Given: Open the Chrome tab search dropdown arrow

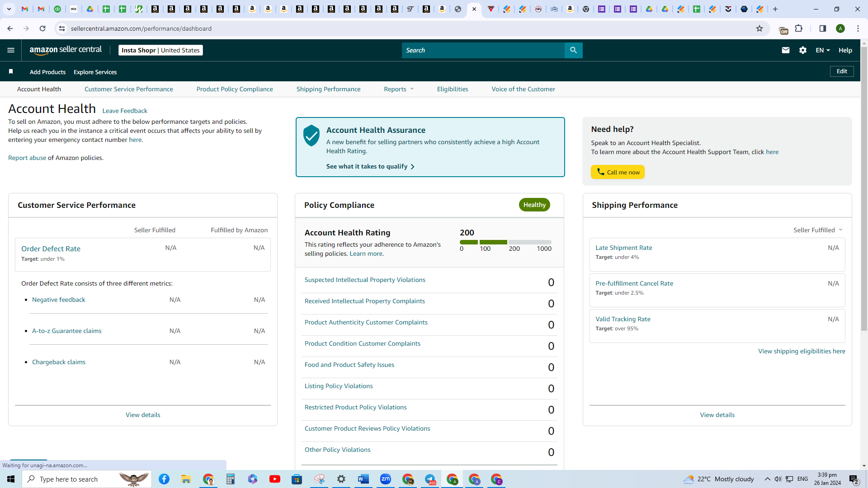Looking at the screenshot, I should pos(9,9).
